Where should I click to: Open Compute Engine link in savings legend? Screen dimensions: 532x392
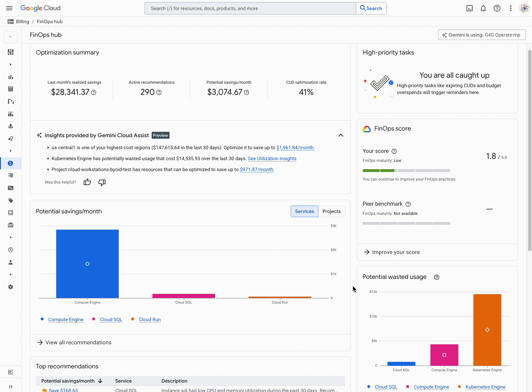pos(66,320)
